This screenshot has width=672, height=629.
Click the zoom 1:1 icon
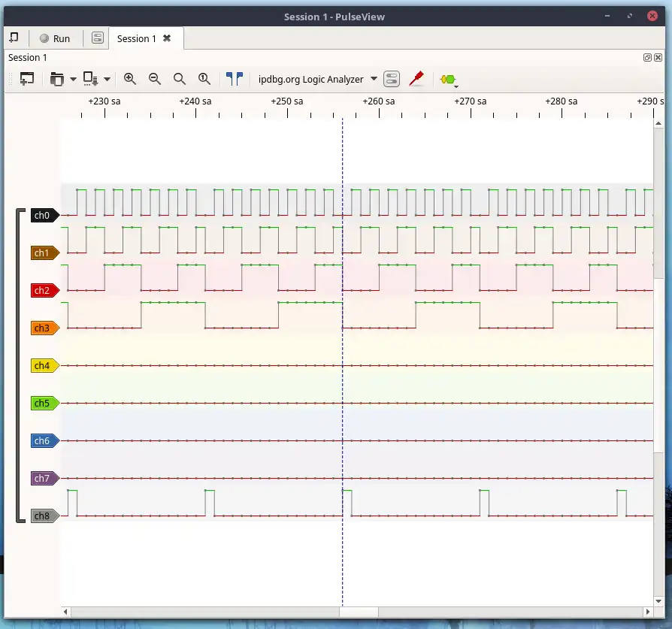pyautogui.click(x=204, y=79)
